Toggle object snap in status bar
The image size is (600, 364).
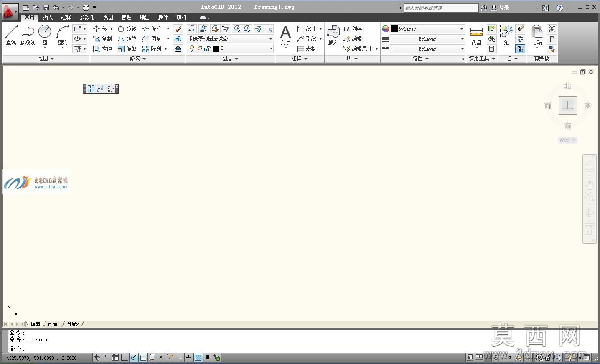point(143,357)
